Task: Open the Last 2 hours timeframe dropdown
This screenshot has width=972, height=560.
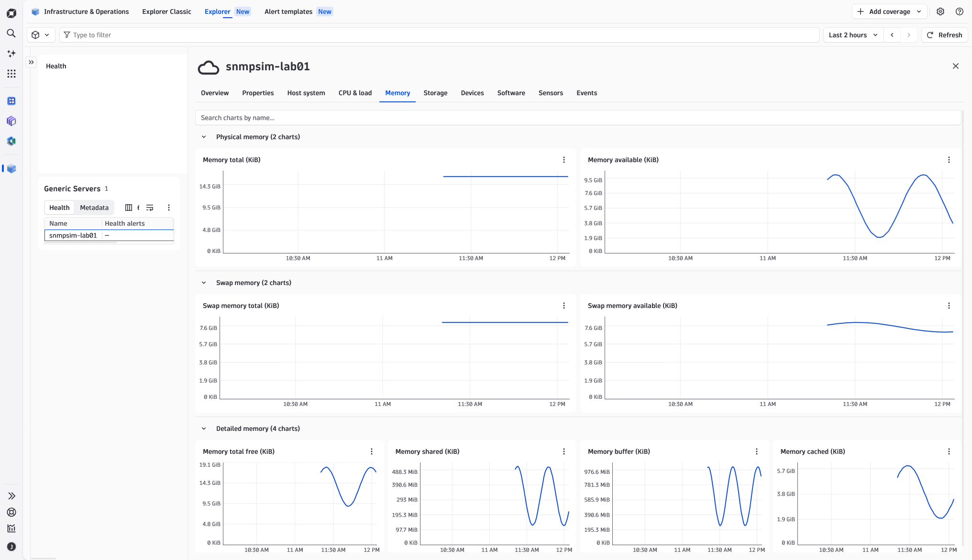Action: pyautogui.click(x=853, y=35)
